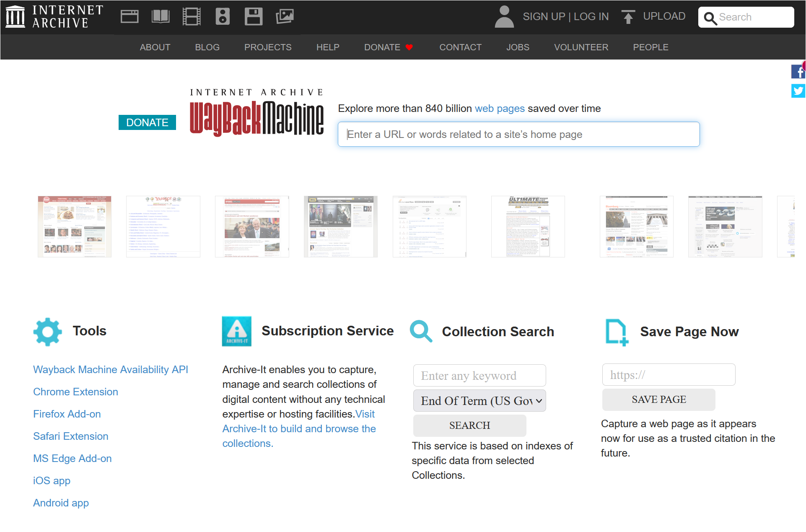This screenshot has width=806, height=532.
Task: Click the DONATE button next to Wayback Machine
Action: coord(147,122)
